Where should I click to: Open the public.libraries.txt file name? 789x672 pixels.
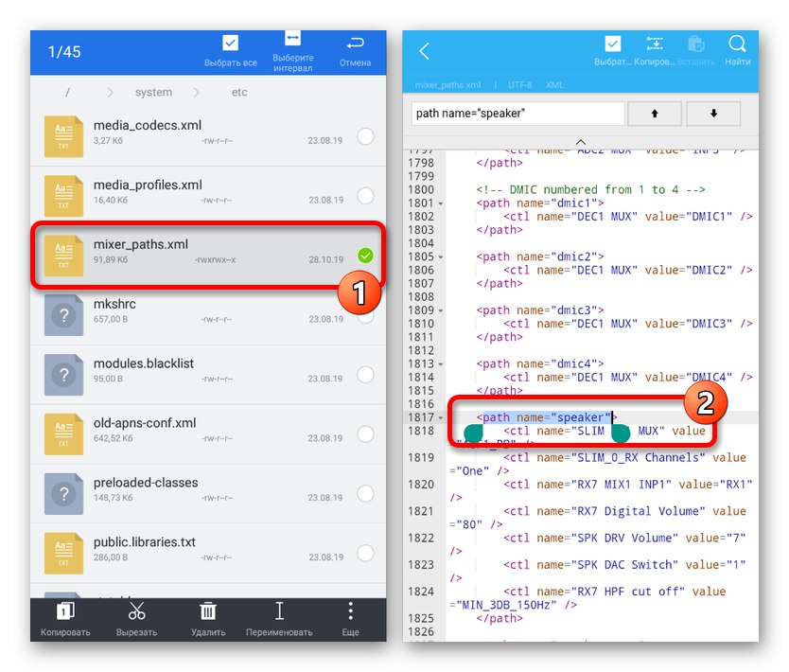tap(145, 542)
